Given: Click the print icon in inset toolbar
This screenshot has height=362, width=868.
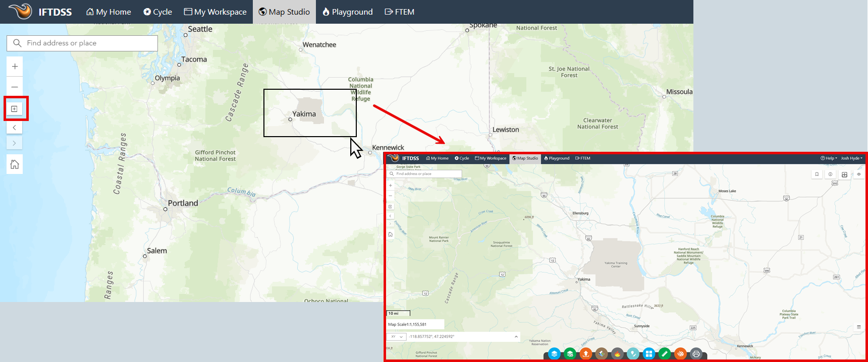Looking at the screenshot, I should tap(696, 354).
